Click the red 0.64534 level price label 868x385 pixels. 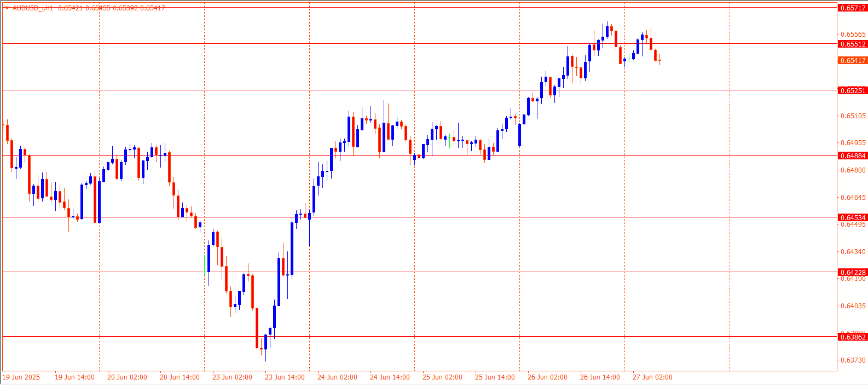tap(853, 217)
